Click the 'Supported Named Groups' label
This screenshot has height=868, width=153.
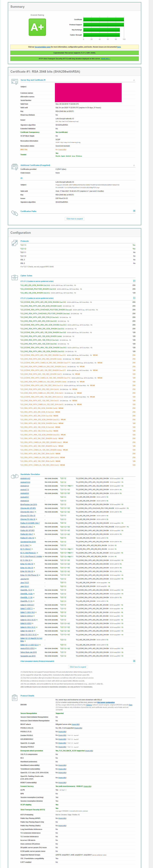30,855
